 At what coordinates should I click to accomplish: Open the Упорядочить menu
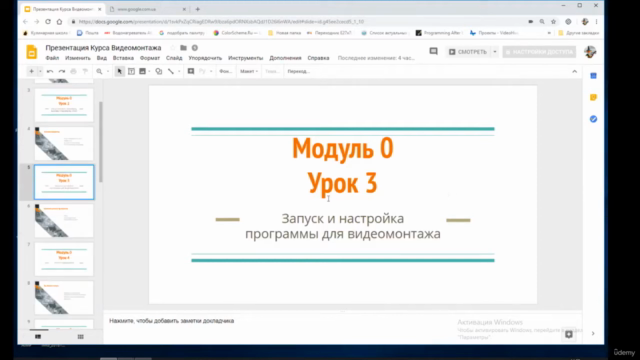(x=205, y=58)
